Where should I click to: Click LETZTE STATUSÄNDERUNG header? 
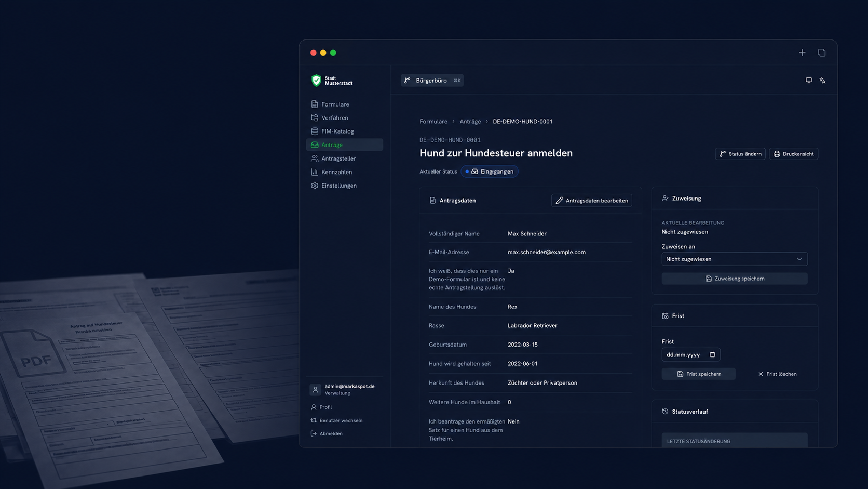click(699, 441)
